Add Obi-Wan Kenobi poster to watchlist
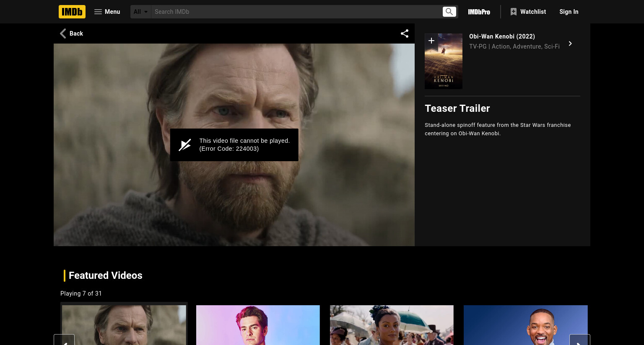Image resolution: width=644 pixels, height=345 pixels. (x=431, y=41)
